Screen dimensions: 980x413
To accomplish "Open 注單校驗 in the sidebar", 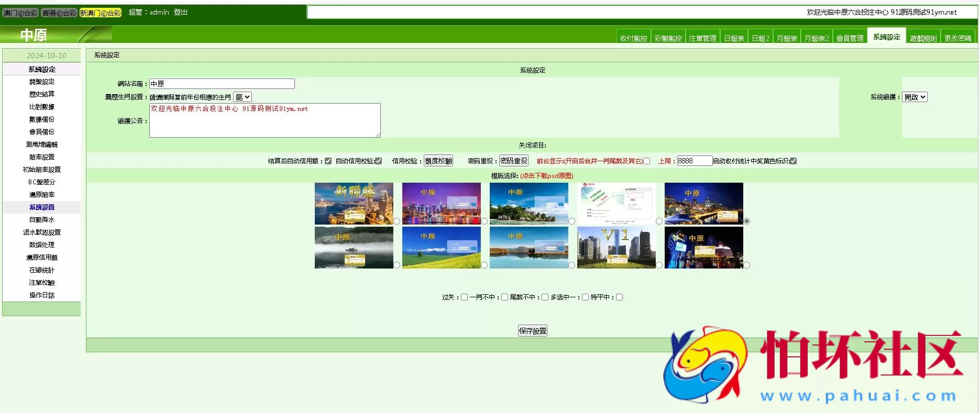I will (x=42, y=283).
